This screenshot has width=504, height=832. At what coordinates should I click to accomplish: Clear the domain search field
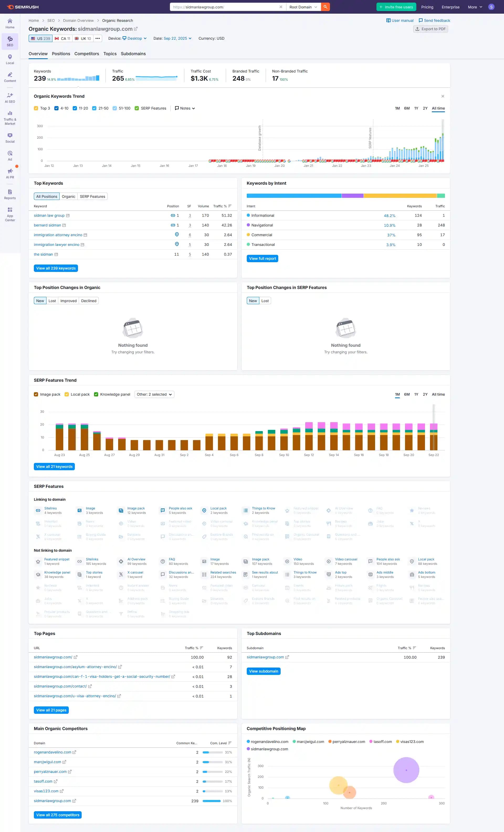click(x=281, y=7)
